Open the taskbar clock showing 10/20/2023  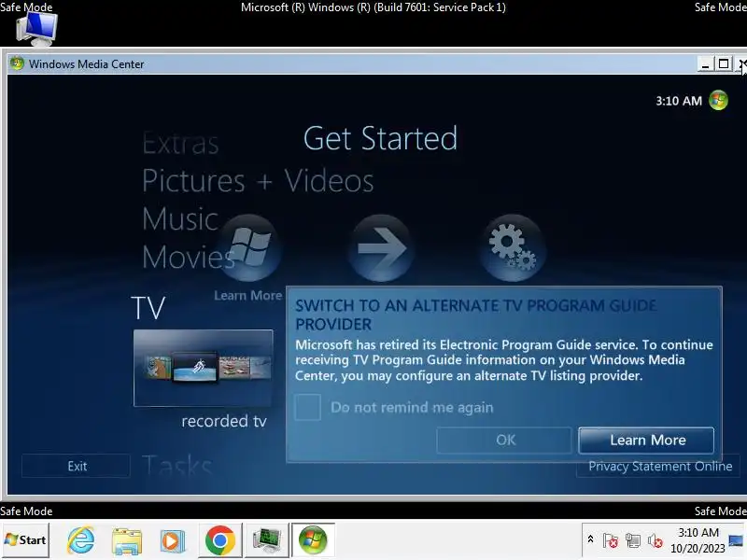click(698, 540)
